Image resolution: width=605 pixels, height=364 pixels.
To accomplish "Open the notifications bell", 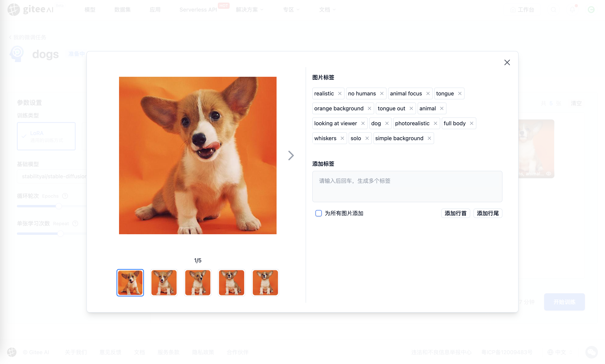I will [572, 10].
